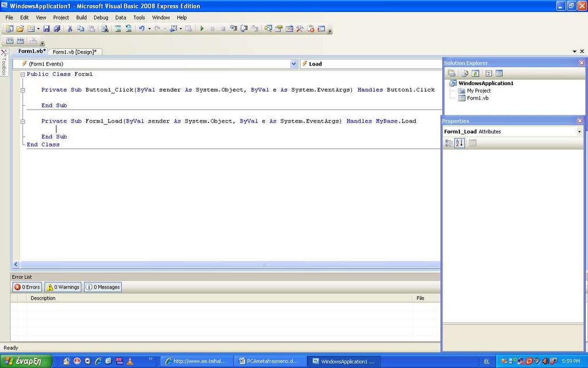Open the (Form1 Events) class dropdown
Screen dimensions: 588x368
click(x=293, y=64)
